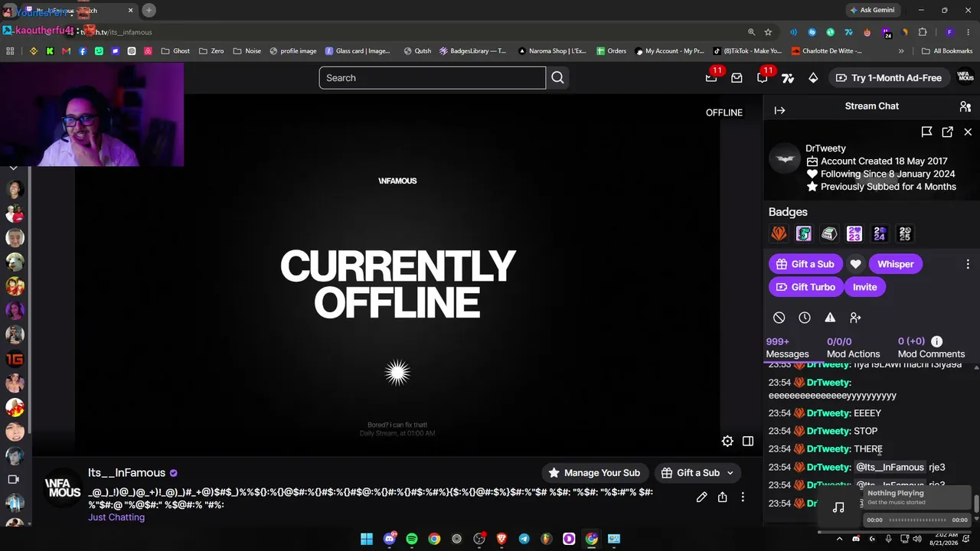Click the share icon below the player

click(x=722, y=497)
